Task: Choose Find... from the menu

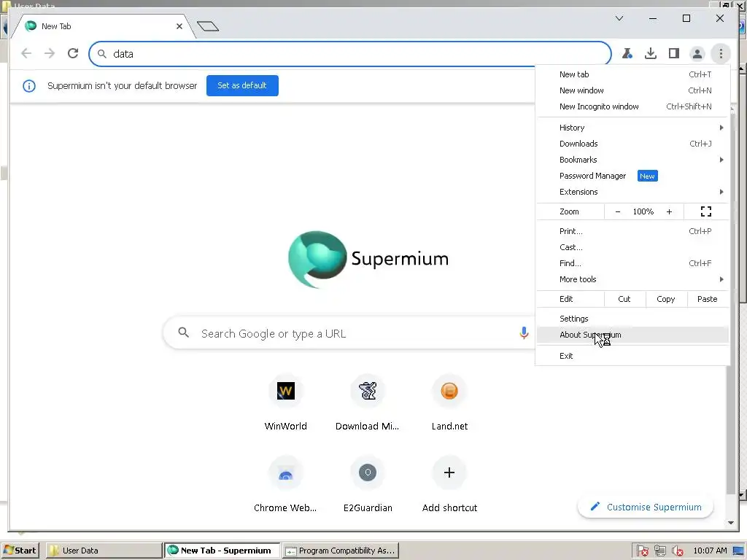Action: click(x=632, y=263)
